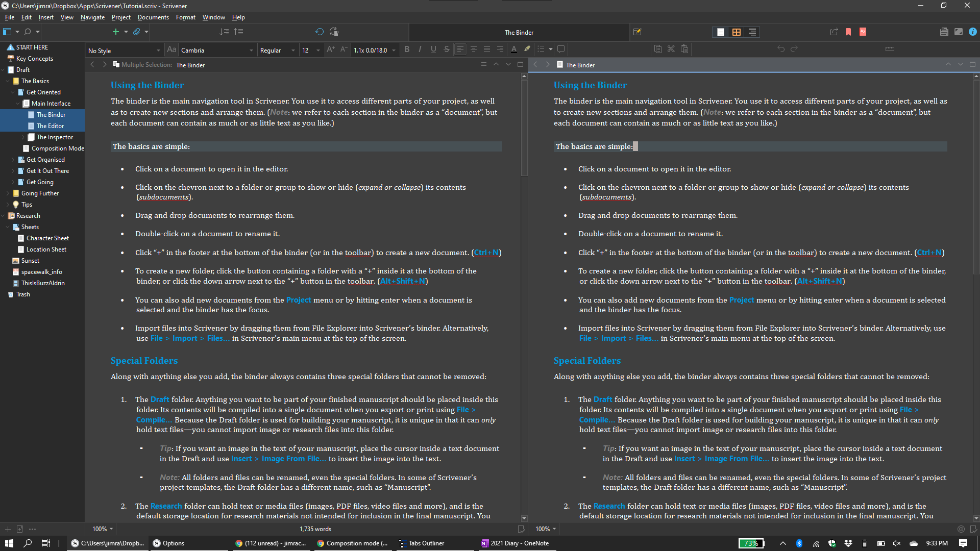Open the Format menu

[186, 17]
